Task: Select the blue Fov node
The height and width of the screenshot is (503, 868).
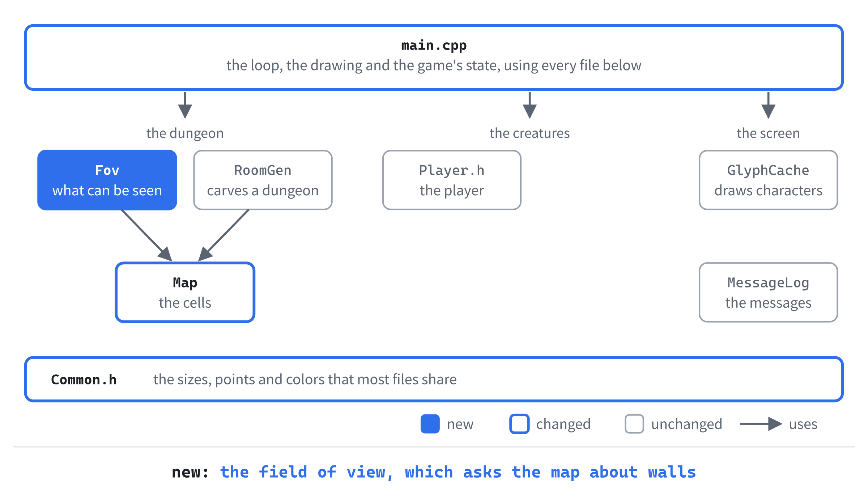Action: 107,180
